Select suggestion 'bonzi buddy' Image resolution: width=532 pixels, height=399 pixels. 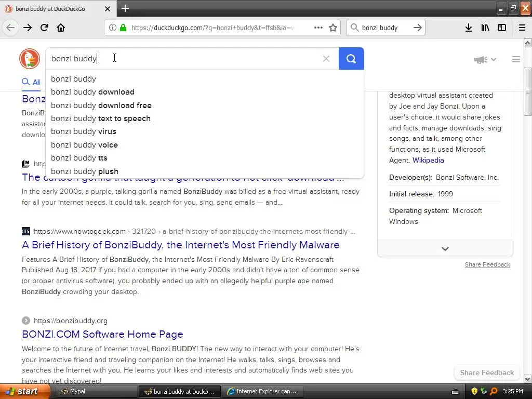205,79
